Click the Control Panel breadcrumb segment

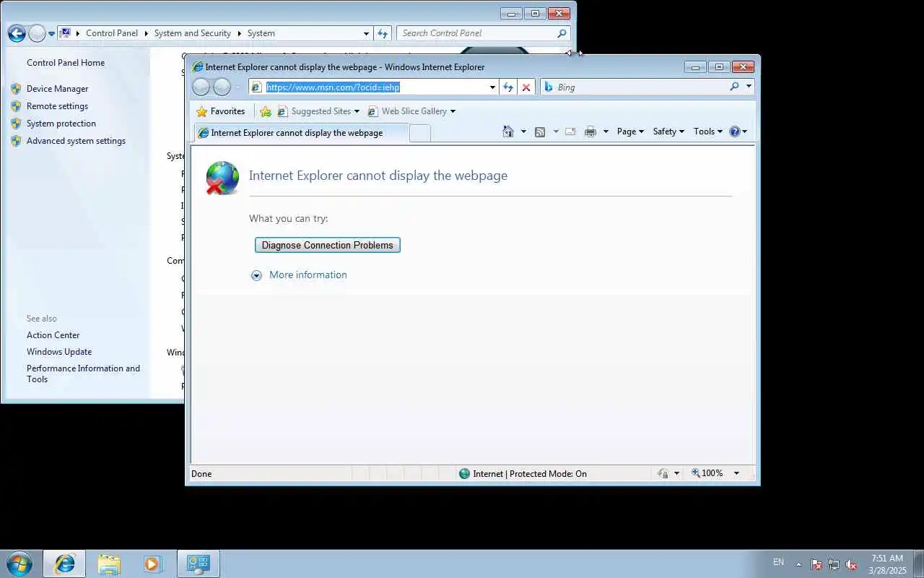112,33
